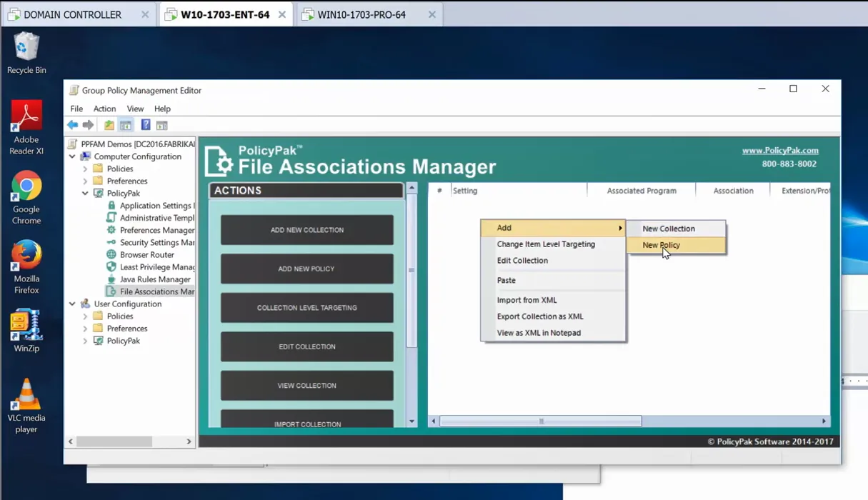Image resolution: width=868 pixels, height=500 pixels.
Task: Select the Application Settings Manager lock icon
Action: coord(111,206)
